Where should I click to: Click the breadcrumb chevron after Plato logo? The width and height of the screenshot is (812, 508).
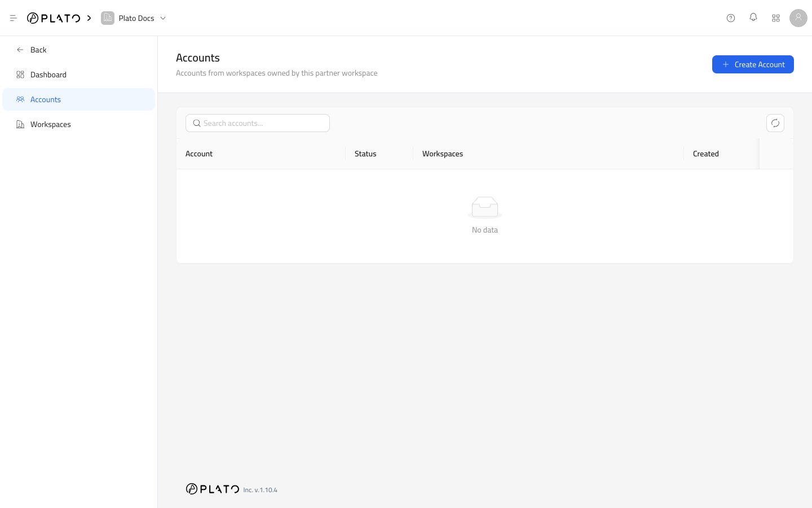[x=89, y=18]
